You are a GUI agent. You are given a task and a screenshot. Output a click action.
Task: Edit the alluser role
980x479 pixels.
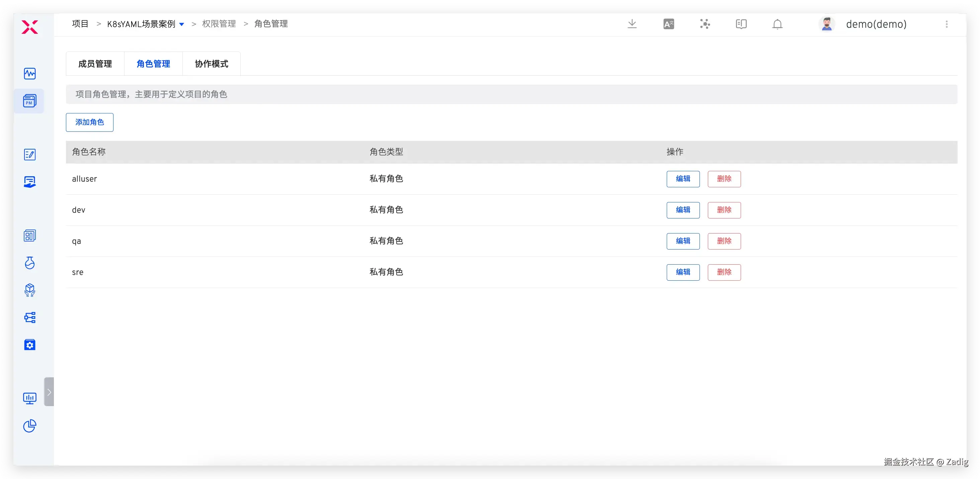coord(683,179)
